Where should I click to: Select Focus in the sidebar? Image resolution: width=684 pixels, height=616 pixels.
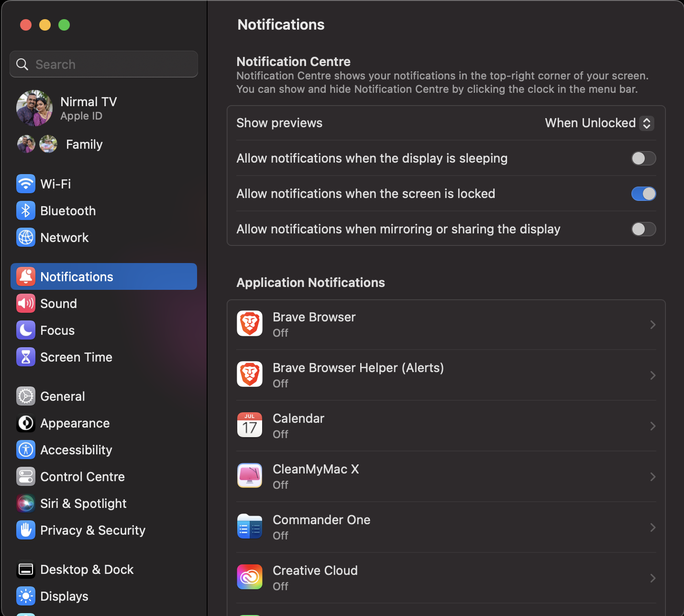point(104,330)
